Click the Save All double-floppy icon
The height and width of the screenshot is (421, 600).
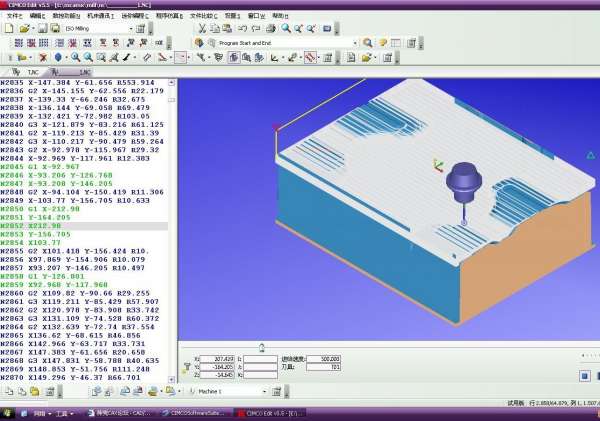coord(55,28)
